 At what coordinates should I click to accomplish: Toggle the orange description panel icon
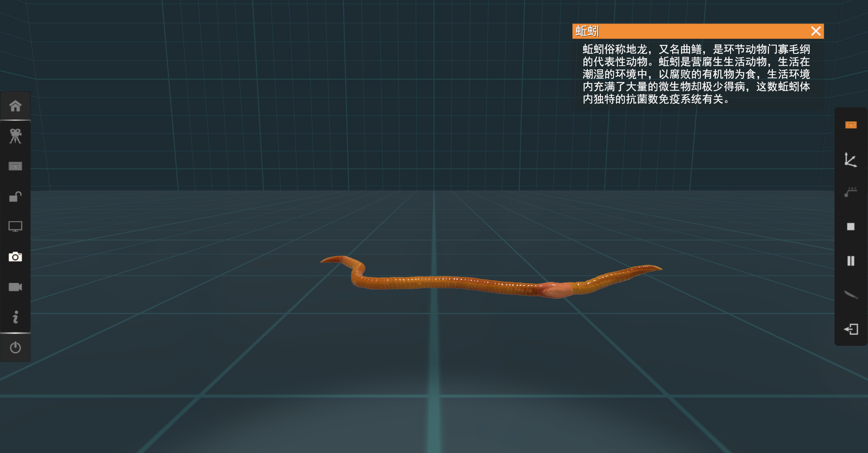tap(851, 125)
